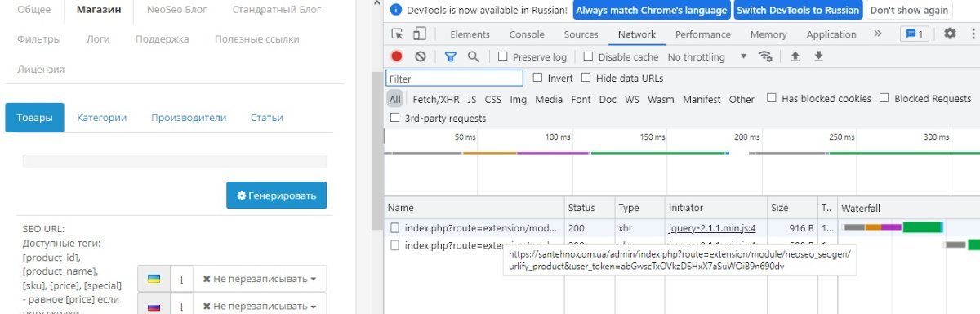Click Don't show again
Image resolution: width=980 pixels, height=314 pixels.
click(x=909, y=11)
